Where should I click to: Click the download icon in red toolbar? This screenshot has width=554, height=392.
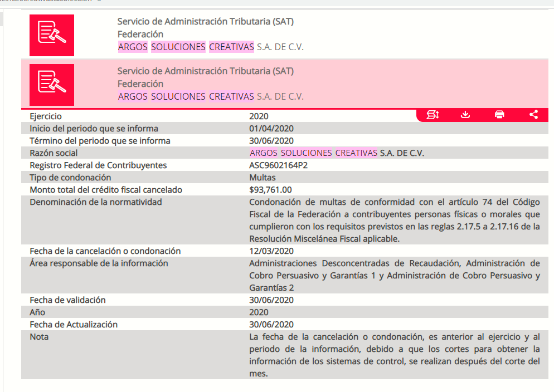click(465, 115)
